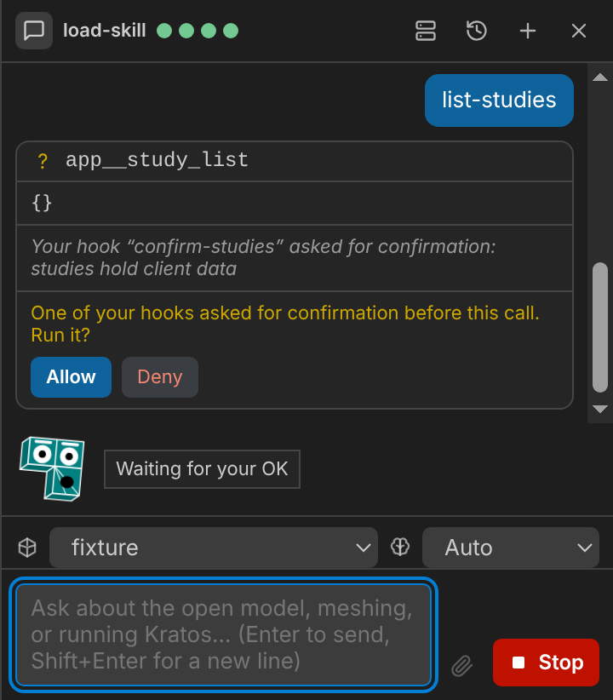The width and height of the screenshot is (613, 700).
Task: Allow the app__study_list call
Action: pos(71,376)
